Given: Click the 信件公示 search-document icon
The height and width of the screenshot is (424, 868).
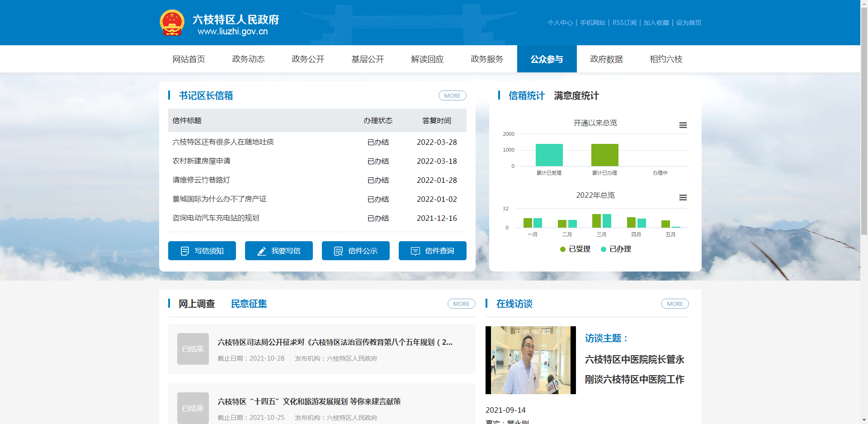Looking at the screenshot, I should pyautogui.click(x=338, y=251).
